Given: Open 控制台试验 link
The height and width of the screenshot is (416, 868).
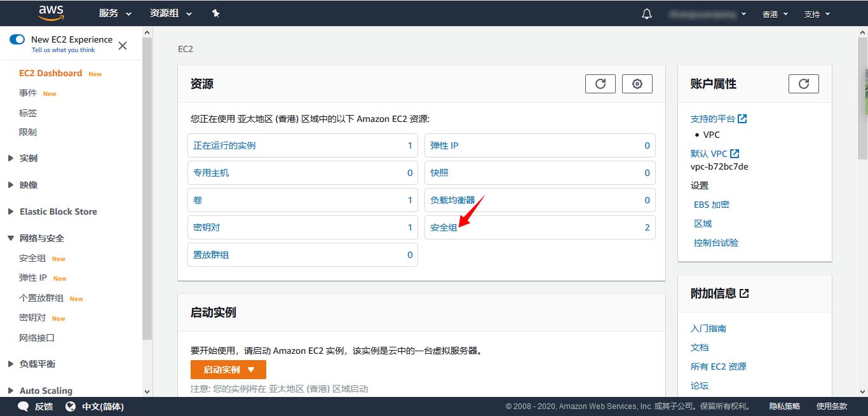Looking at the screenshot, I should tap(716, 243).
